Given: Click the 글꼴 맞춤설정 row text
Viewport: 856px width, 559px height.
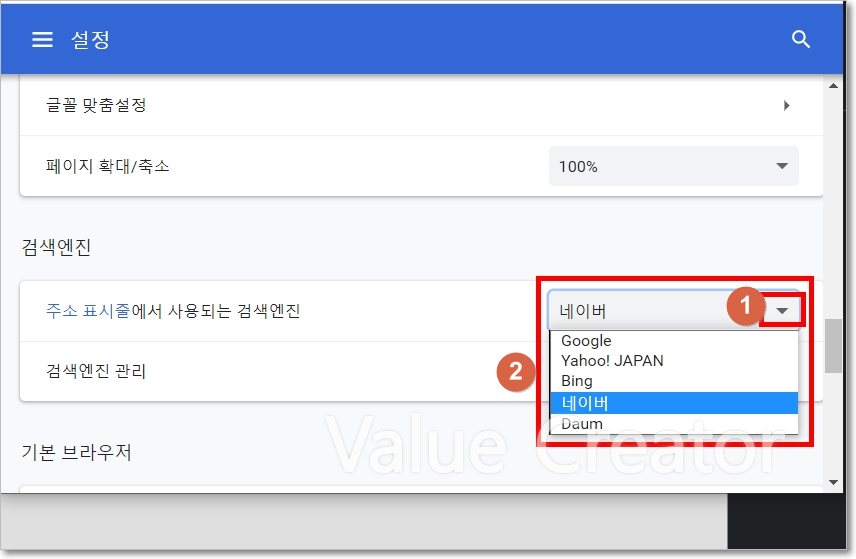Looking at the screenshot, I should point(96,105).
